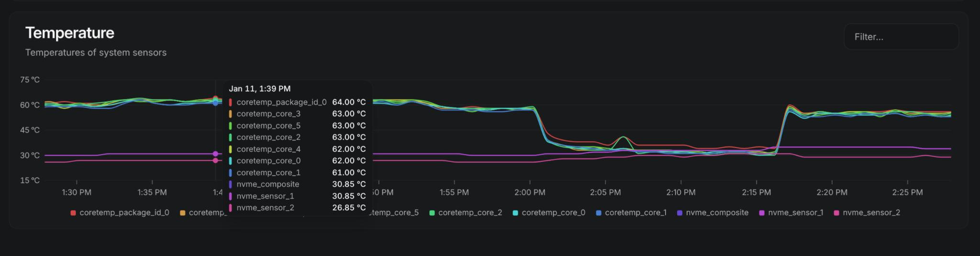Click the cyan coretemp_core_0 legend marker
980x256 pixels.
[x=515, y=213]
